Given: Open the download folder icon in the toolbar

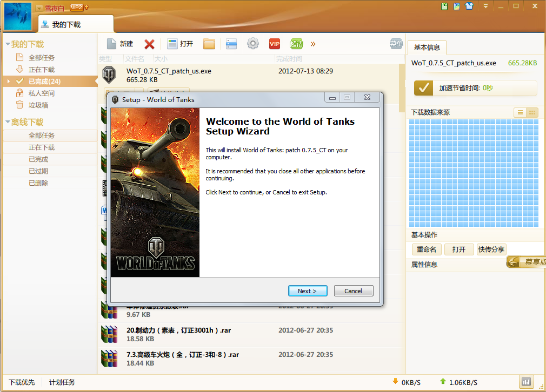Looking at the screenshot, I should 209,44.
